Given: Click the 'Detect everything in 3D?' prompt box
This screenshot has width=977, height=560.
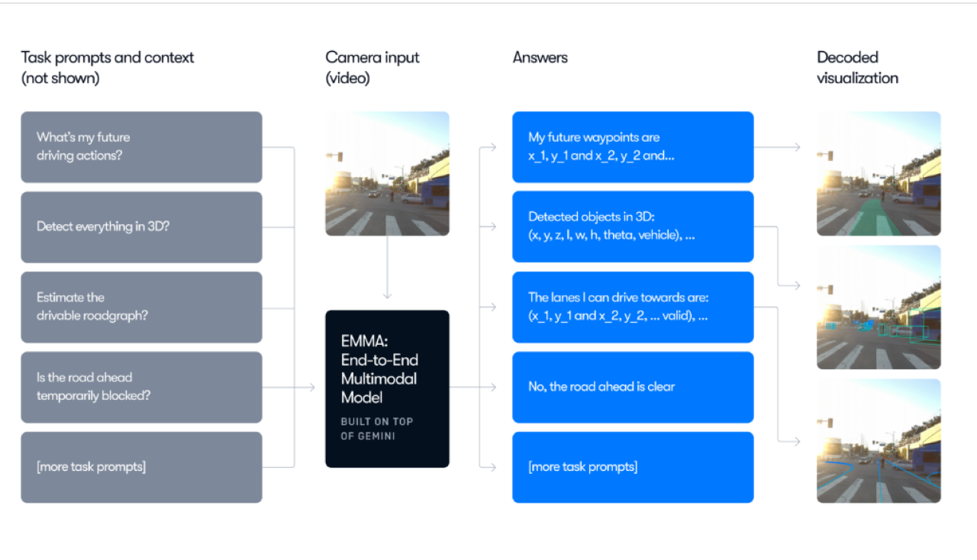Looking at the screenshot, I should click(141, 226).
